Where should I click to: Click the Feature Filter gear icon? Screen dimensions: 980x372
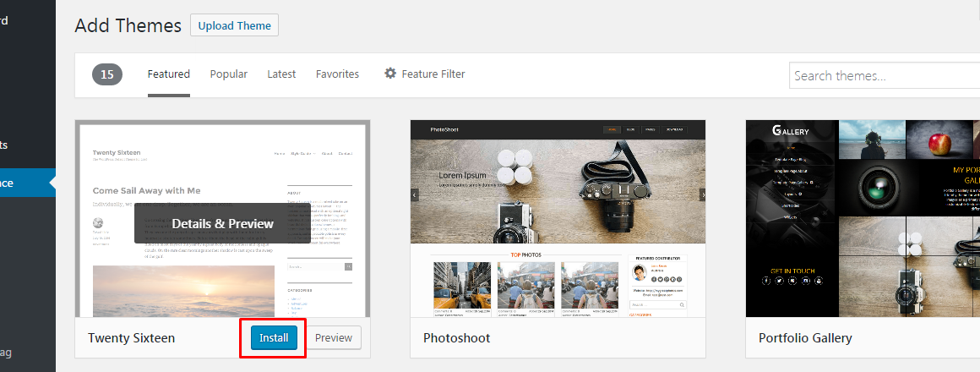[x=390, y=74]
